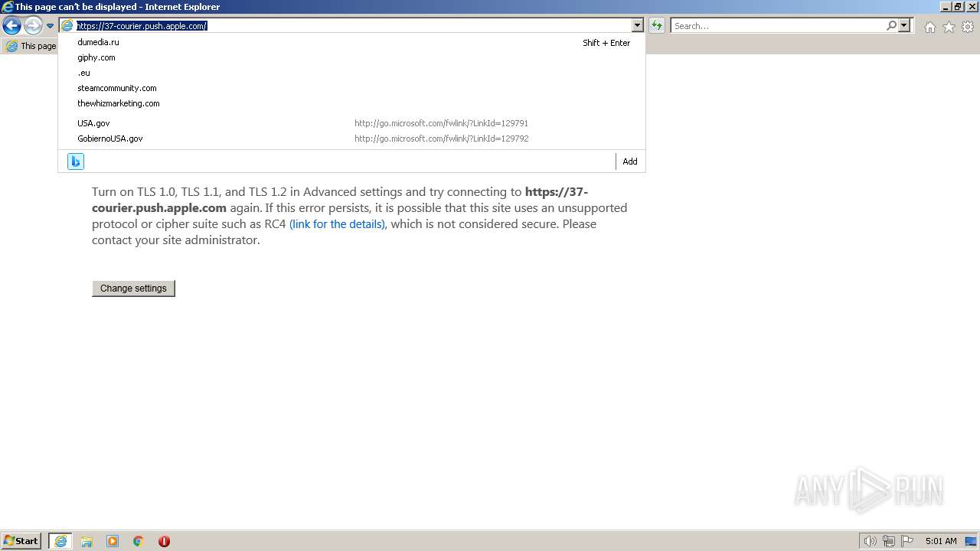Image resolution: width=980 pixels, height=551 pixels.
Task: Open Action Center flag tray icon
Action: pyautogui.click(x=907, y=541)
